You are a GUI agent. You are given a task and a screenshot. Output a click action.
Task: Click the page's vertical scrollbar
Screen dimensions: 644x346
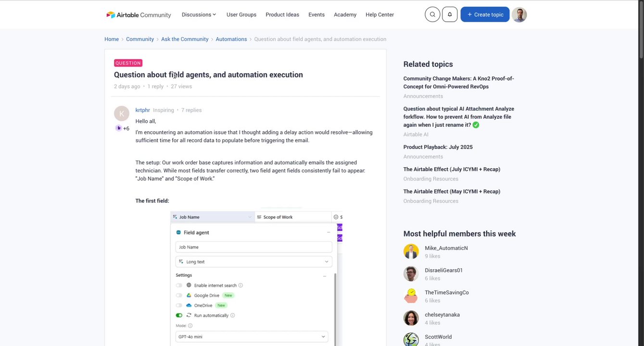point(641,29)
